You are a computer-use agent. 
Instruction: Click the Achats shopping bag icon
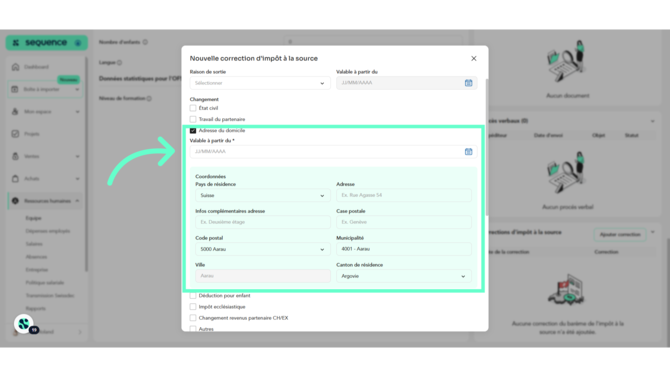[15, 179]
